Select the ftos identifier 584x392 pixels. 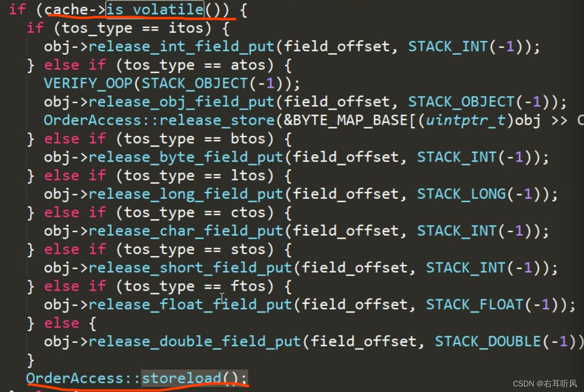248,286
